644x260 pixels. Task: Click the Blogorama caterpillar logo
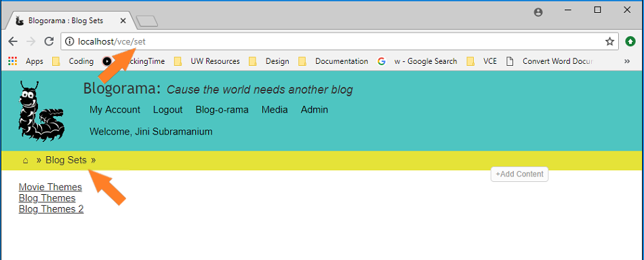41,111
